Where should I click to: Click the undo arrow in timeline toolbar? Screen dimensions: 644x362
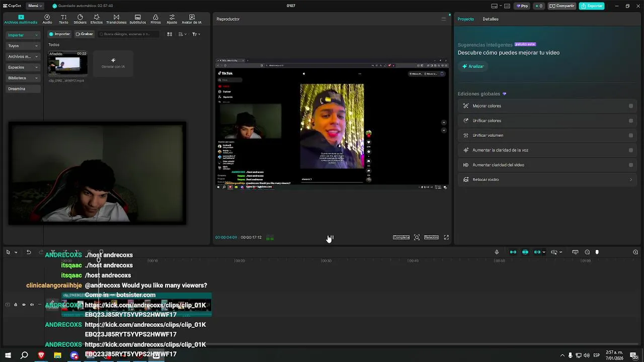point(29,252)
